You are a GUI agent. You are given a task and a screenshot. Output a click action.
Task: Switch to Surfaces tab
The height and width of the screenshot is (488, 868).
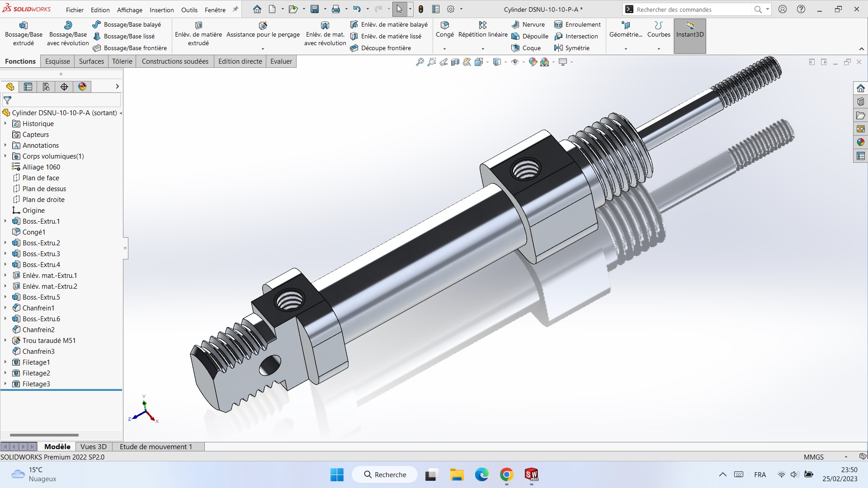pos(91,61)
